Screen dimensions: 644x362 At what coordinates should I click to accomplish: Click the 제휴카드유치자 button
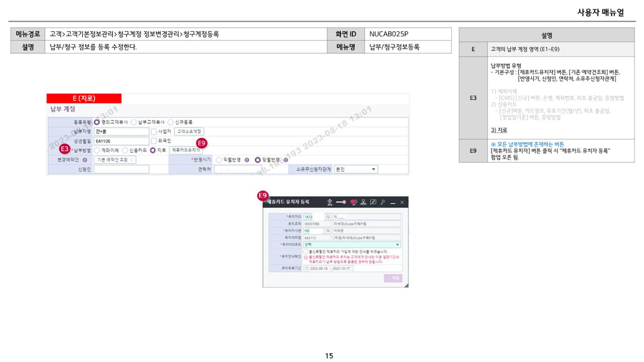[x=186, y=150]
